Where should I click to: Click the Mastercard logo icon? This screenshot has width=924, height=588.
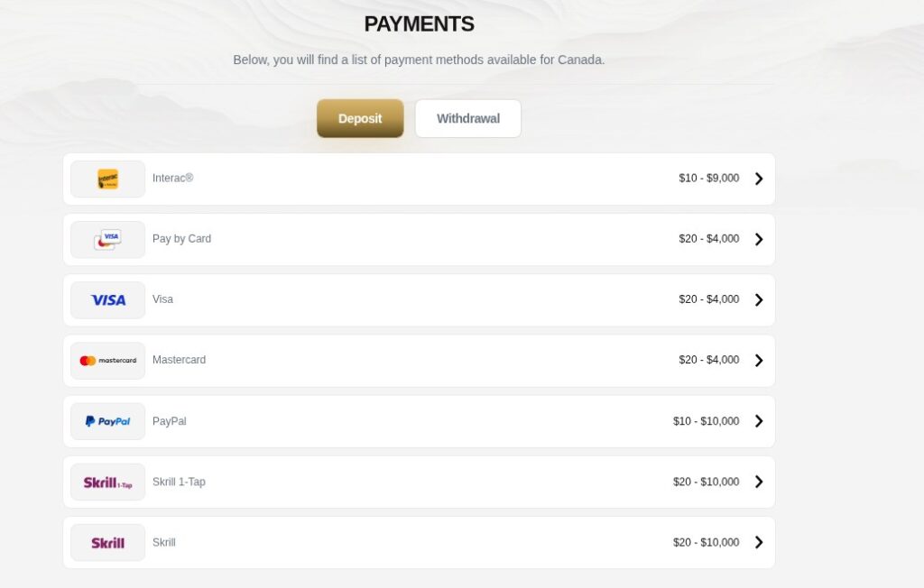pos(108,361)
